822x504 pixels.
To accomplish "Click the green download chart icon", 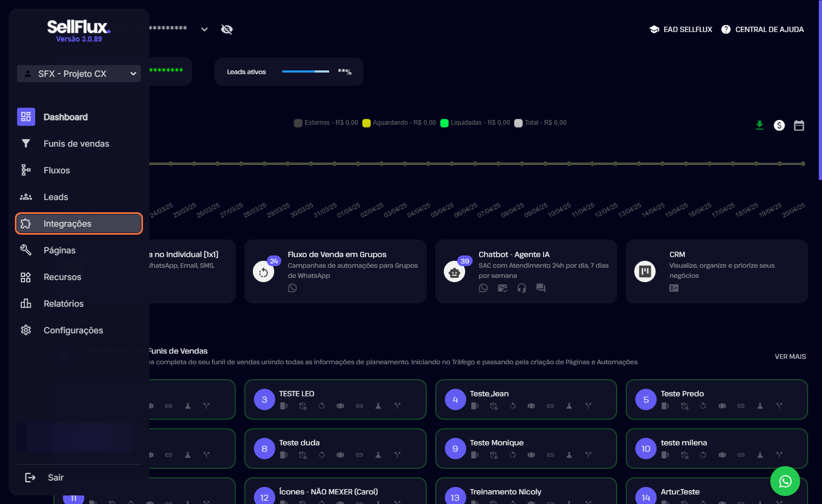I will tap(760, 125).
